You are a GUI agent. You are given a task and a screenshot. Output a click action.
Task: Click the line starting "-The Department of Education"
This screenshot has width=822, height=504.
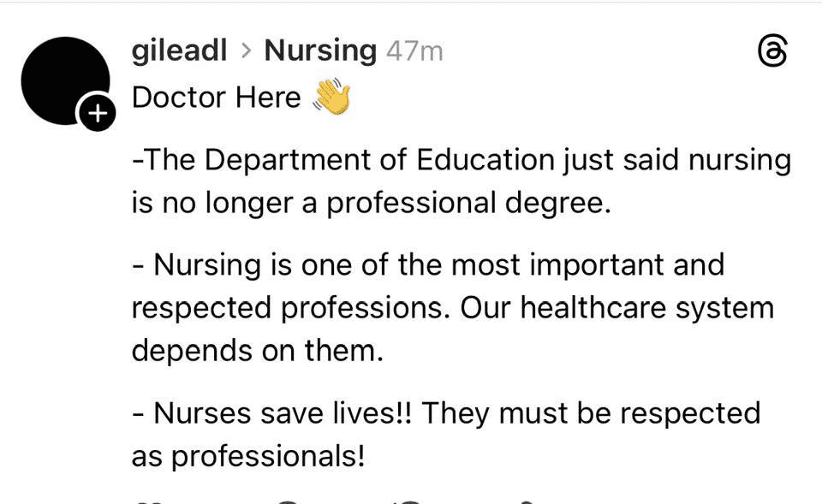(461, 160)
